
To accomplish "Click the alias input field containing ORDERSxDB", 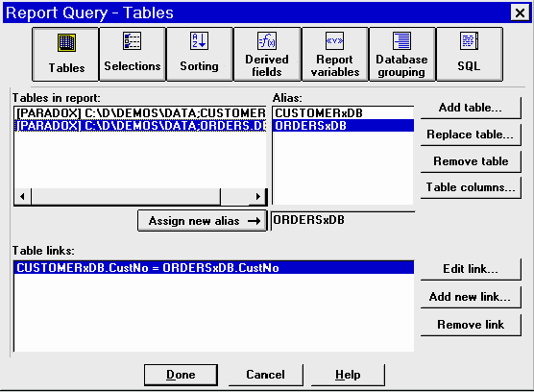I will (x=343, y=220).
